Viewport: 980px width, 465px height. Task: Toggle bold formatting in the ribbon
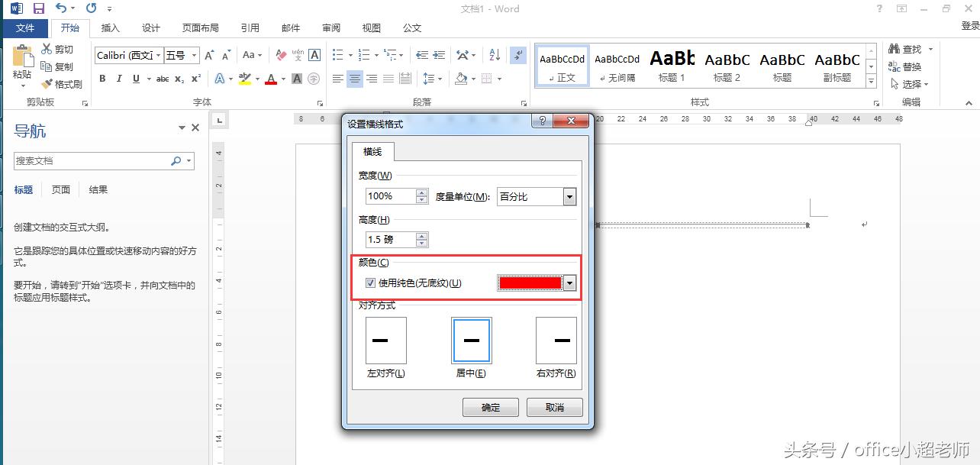tap(102, 79)
